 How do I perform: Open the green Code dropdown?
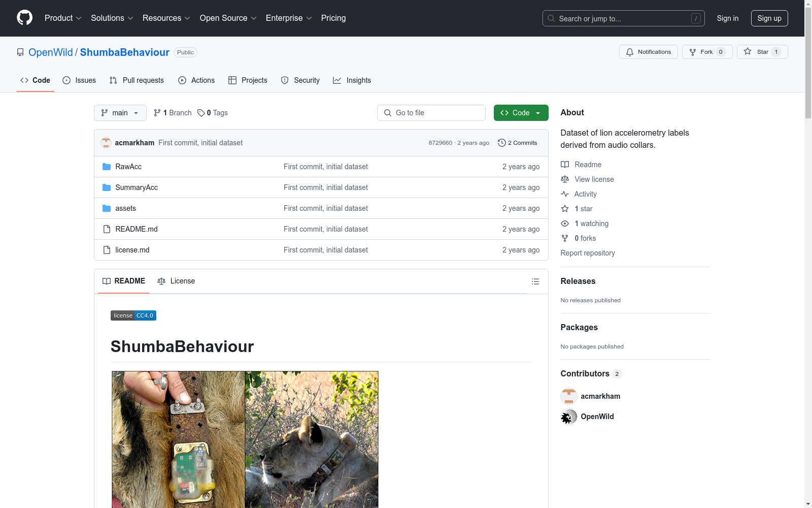pyautogui.click(x=521, y=113)
